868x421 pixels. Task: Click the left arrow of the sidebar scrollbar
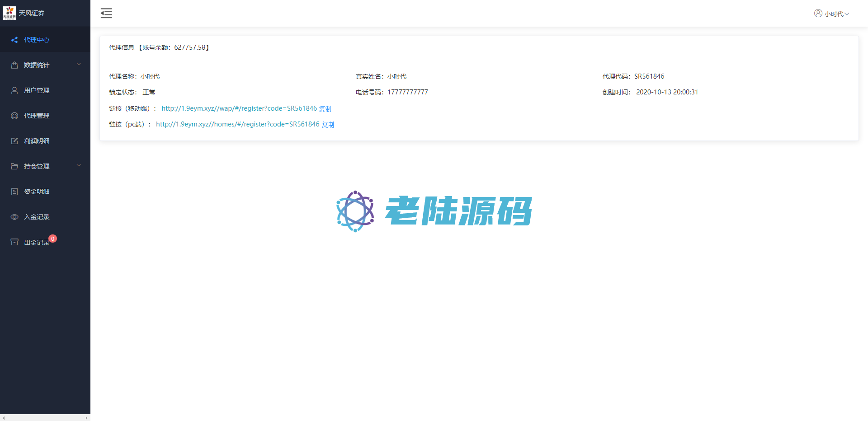(4, 418)
